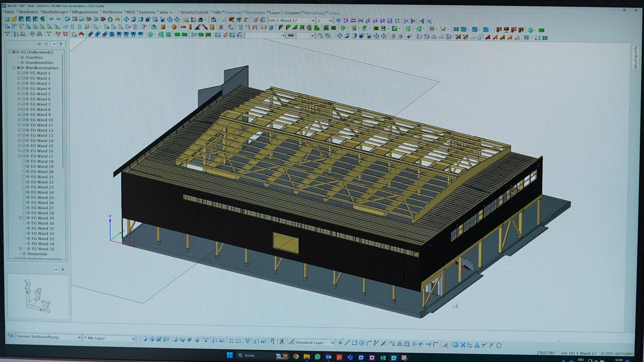Open the Volumeninfo side panel tab
This screenshot has width=644, height=362.
click(x=635, y=57)
